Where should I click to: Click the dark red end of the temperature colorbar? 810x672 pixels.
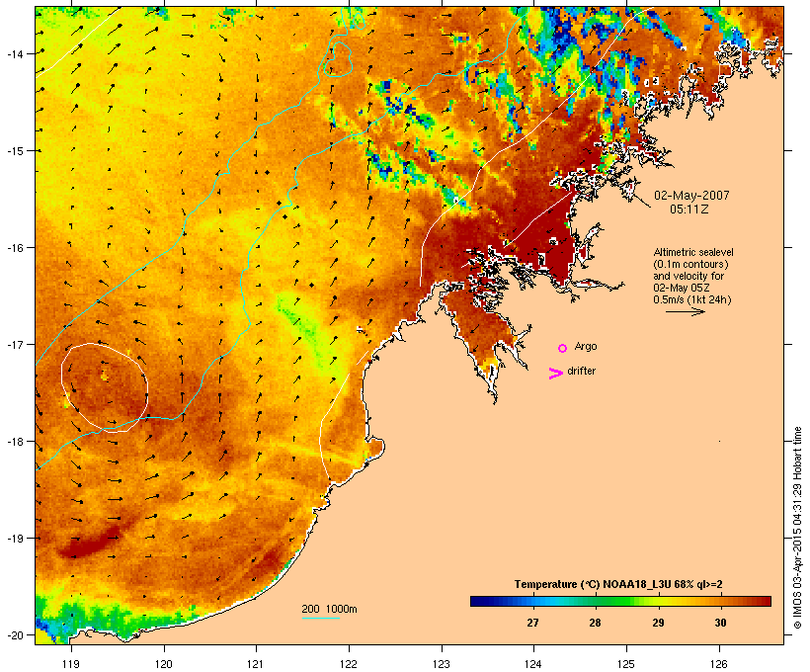(x=766, y=601)
